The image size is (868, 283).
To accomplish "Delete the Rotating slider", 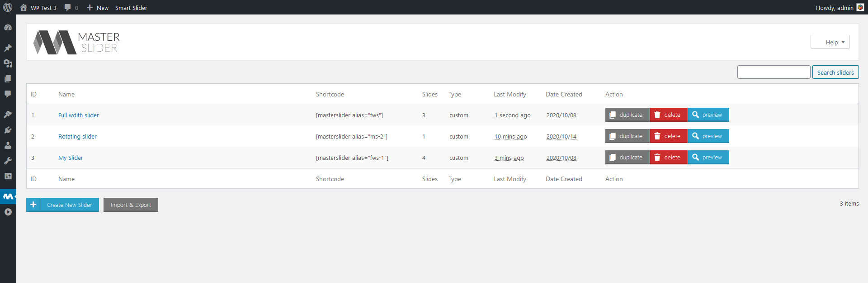I will tap(668, 136).
